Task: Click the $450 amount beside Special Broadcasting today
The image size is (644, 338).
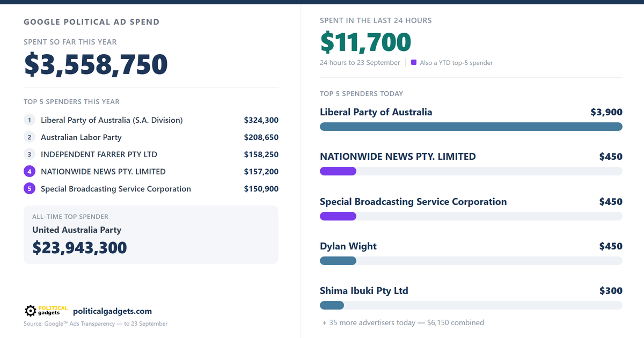Action: (611, 202)
